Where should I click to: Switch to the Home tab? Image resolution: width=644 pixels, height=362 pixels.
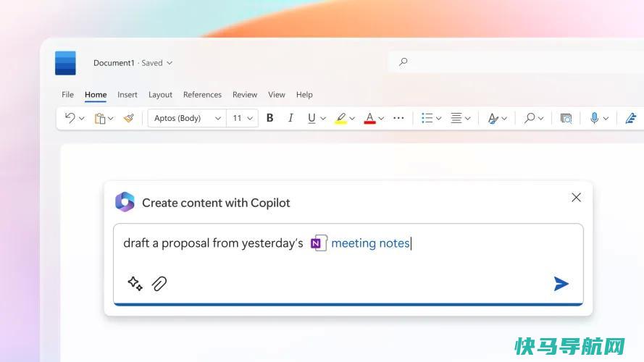[96, 94]
